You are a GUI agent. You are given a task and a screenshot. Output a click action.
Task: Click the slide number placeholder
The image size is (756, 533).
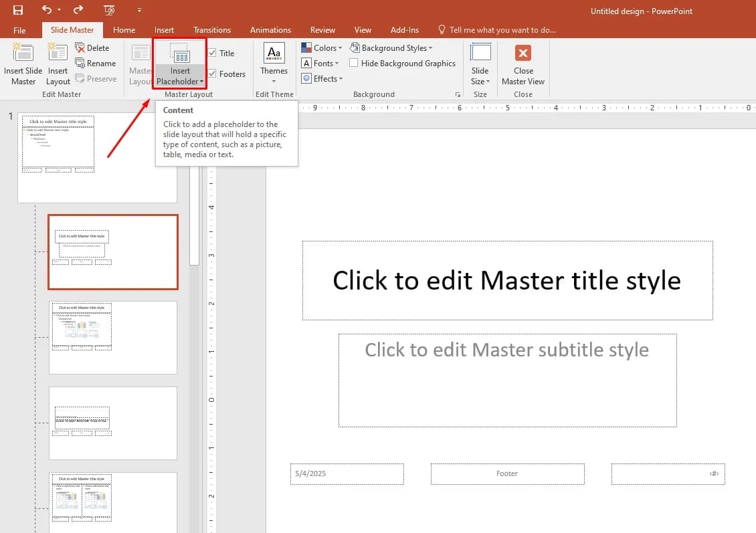point(668,473)
